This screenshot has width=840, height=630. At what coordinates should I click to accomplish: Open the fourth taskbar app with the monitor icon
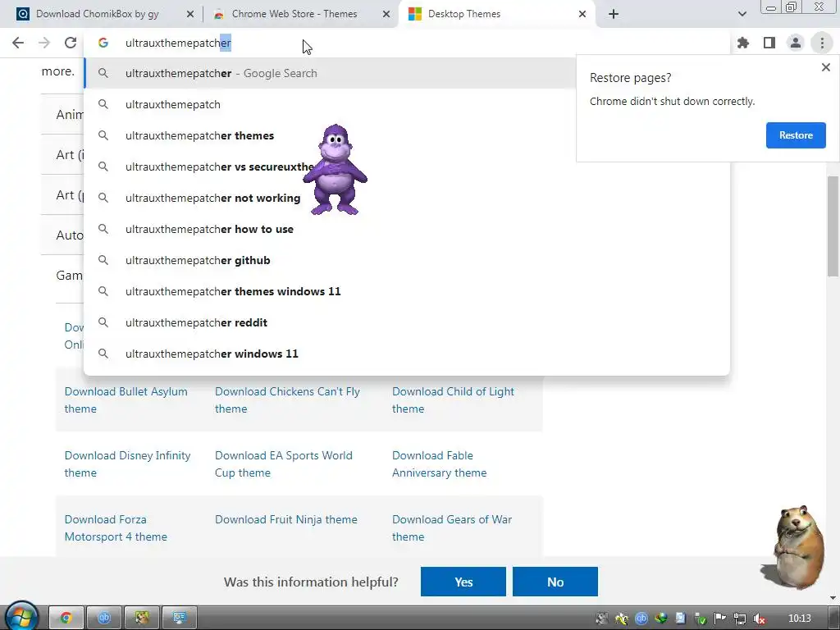[x=179, y=619]
